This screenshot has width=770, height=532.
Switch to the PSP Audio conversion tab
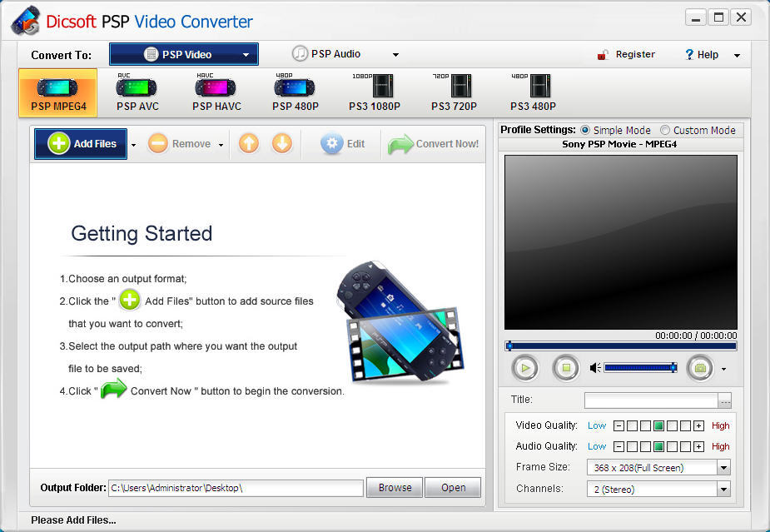click(x=336, y=53)
